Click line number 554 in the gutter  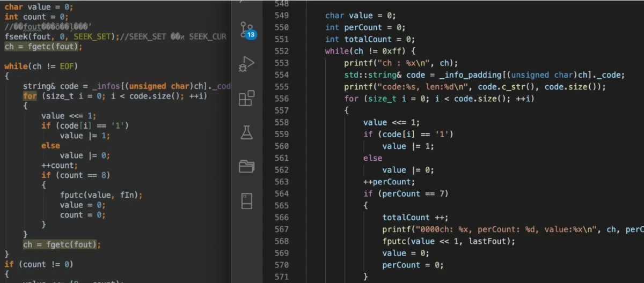coord(281,75)
